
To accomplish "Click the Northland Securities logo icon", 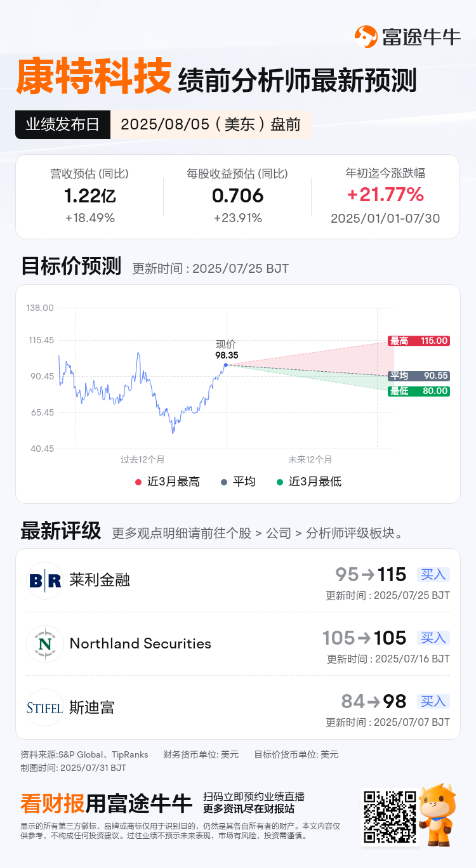I will (45, 643).
